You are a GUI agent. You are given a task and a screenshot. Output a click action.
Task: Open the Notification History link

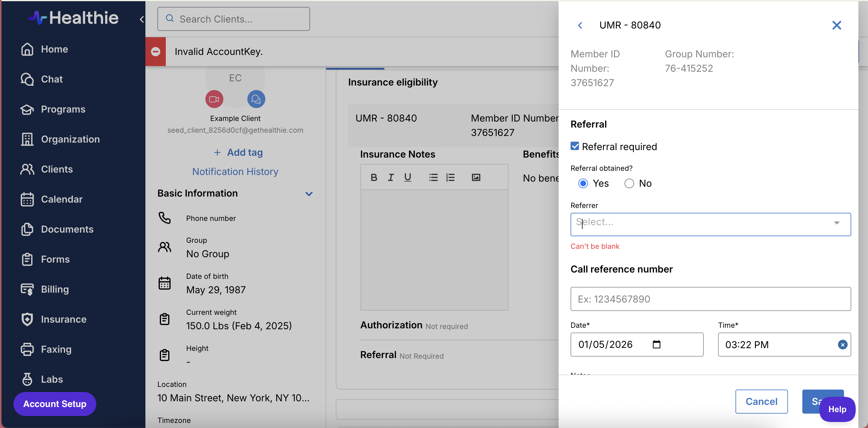point(235,171)
